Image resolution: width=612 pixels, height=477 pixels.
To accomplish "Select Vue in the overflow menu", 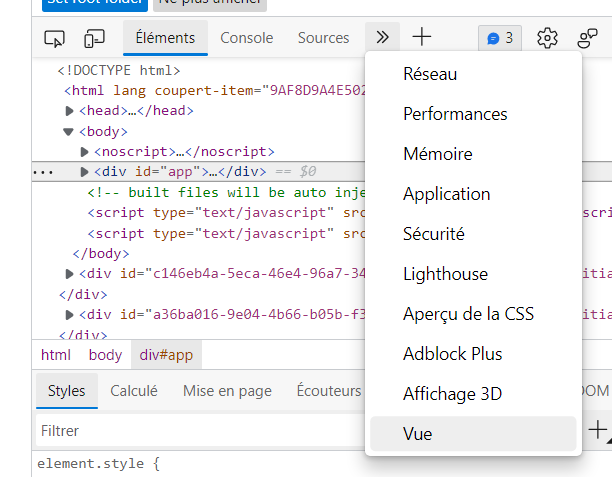I will (x=473, y=434).
